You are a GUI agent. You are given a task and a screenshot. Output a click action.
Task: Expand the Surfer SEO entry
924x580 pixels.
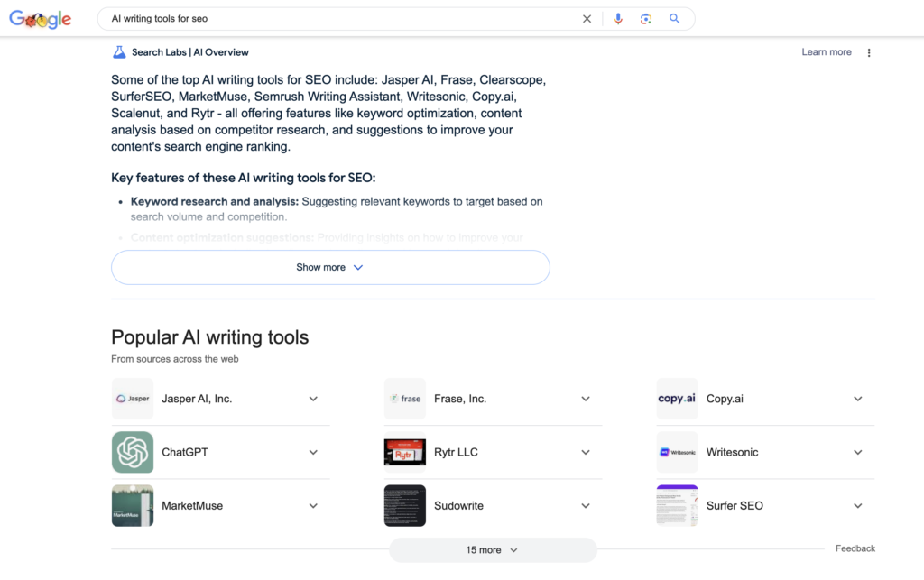point(857,505)
